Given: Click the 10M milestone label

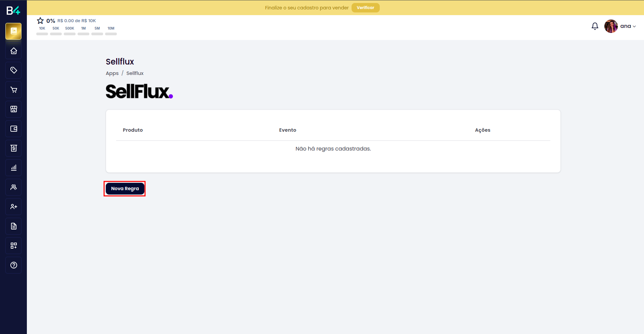Looking at the screenshot, I should pyautogui.click(x=111, y=29).
